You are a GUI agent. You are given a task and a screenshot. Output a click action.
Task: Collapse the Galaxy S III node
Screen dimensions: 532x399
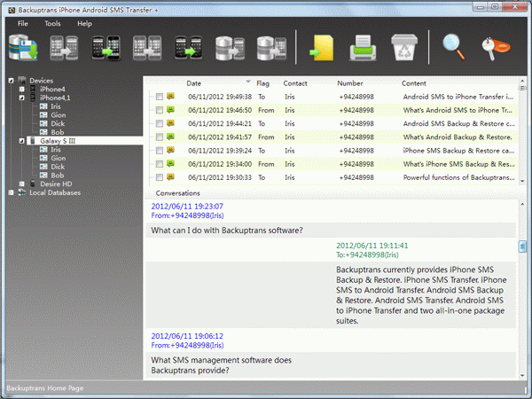[x=22, y=141]
